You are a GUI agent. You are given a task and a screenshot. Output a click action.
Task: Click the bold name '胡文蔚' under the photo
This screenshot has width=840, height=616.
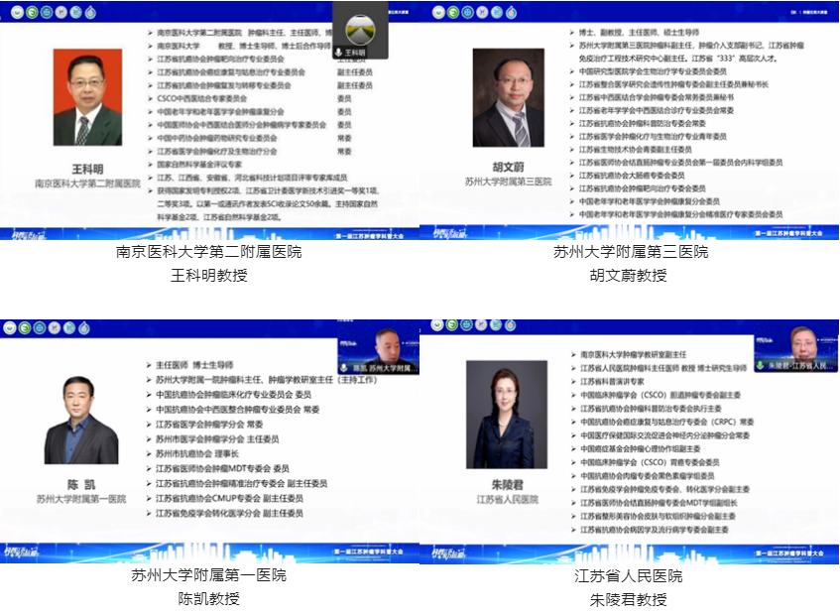pos(509,167)
